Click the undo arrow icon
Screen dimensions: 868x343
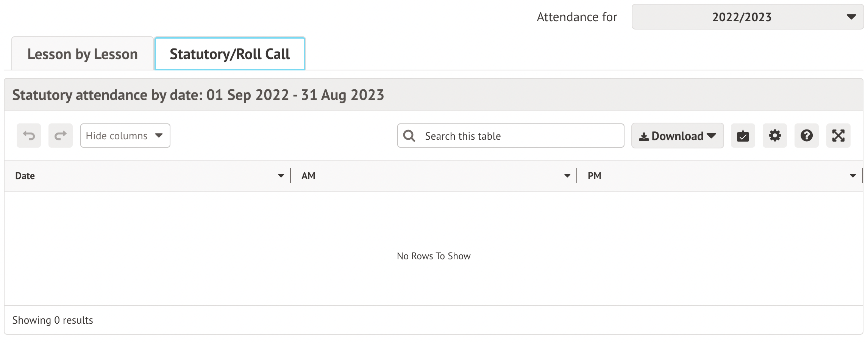pos(29,136)
